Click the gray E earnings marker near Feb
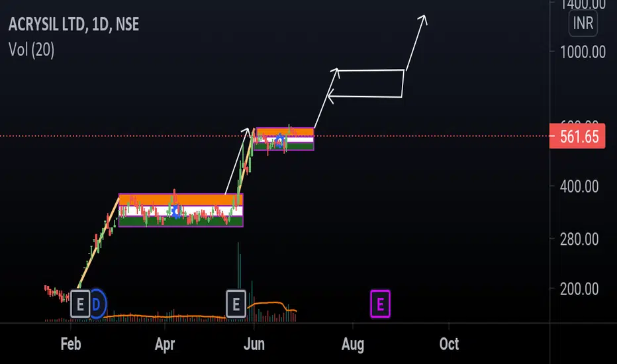The width and height of the screenshot is (617, 364). coord(80,303)
